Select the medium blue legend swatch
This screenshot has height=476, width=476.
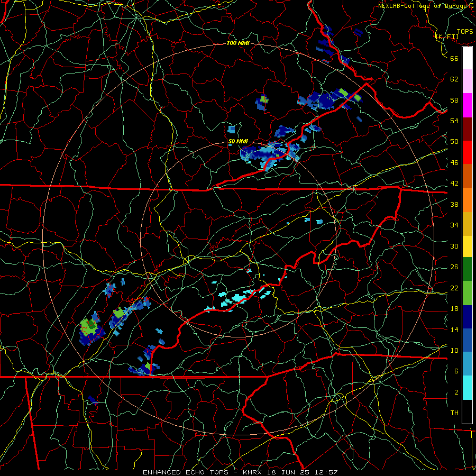467,340
